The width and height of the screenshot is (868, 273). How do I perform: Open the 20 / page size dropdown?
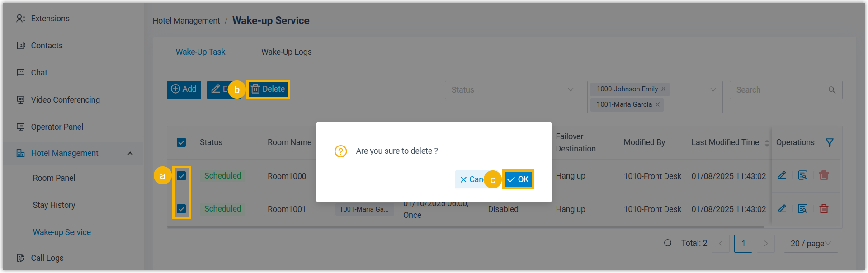pos(811,244)
